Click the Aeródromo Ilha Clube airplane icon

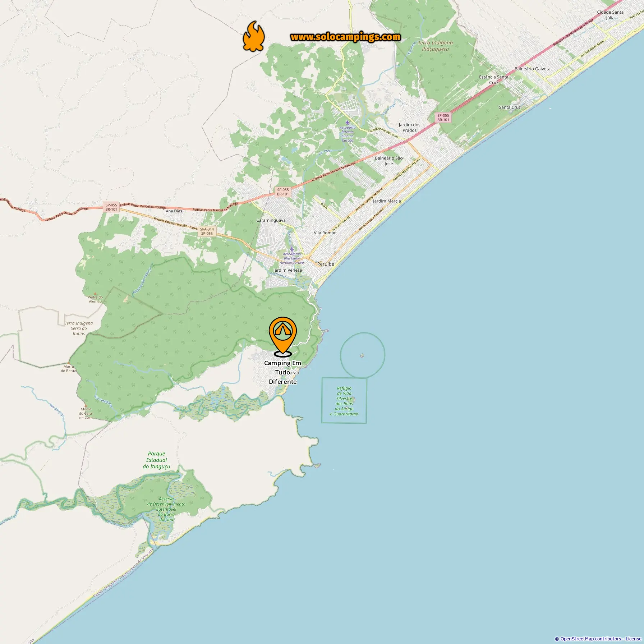tap(292, 249)
